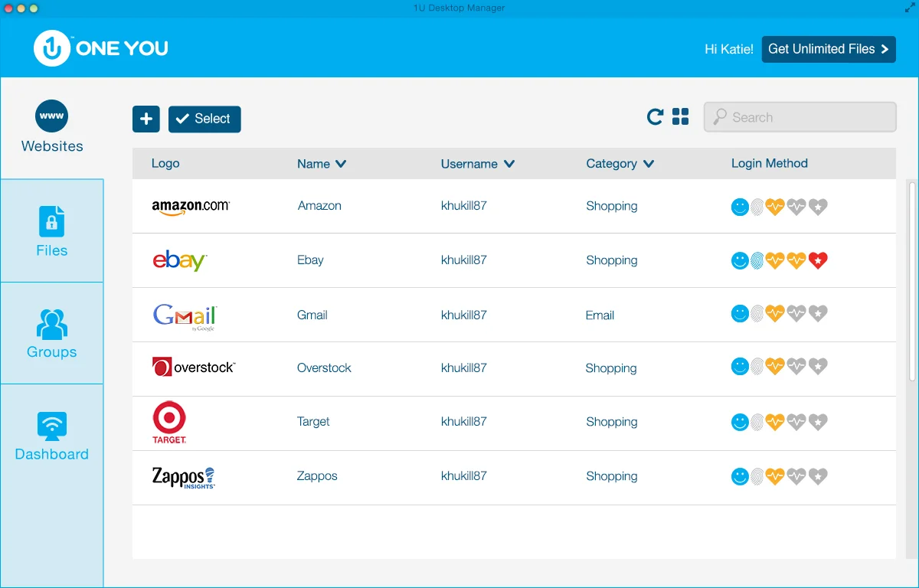The height and width of the screenshot is (588, 919).
Task: Click the vertical scrollbar of the list
Action: 911,280
